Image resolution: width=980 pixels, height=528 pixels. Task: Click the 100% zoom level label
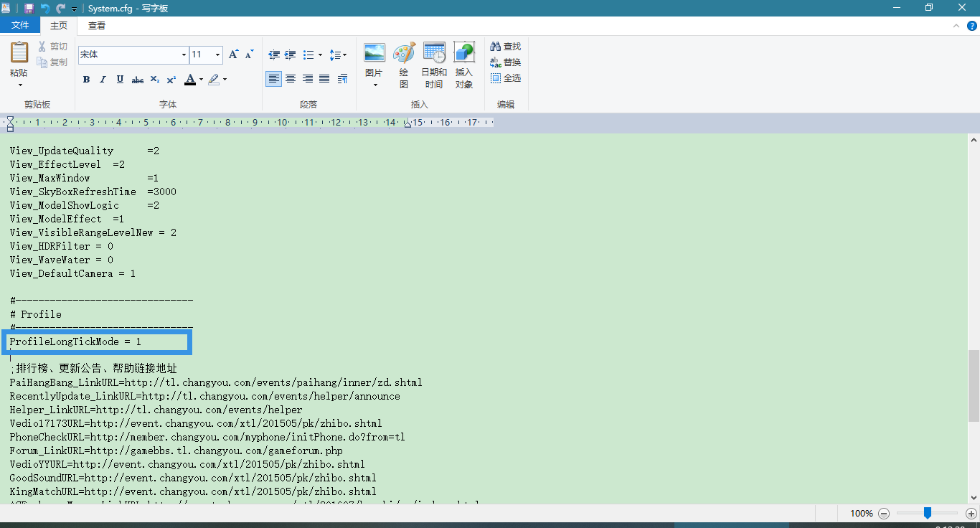point(862,514)
